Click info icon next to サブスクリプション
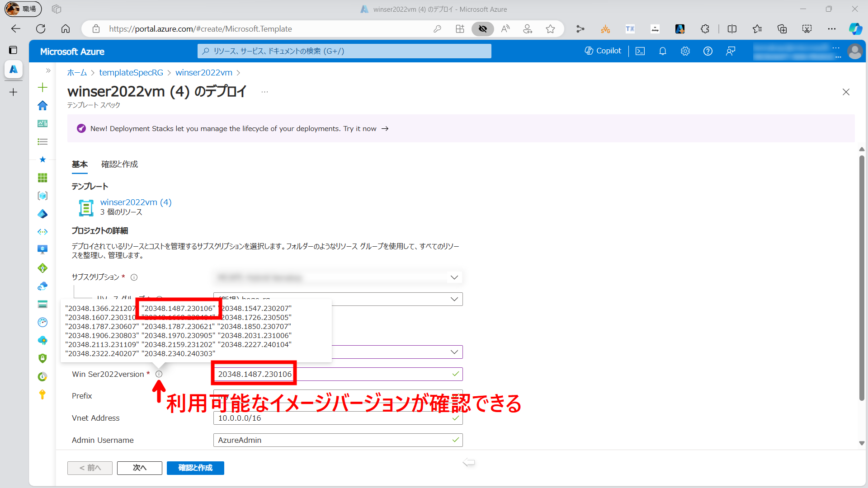 point(134,277)
